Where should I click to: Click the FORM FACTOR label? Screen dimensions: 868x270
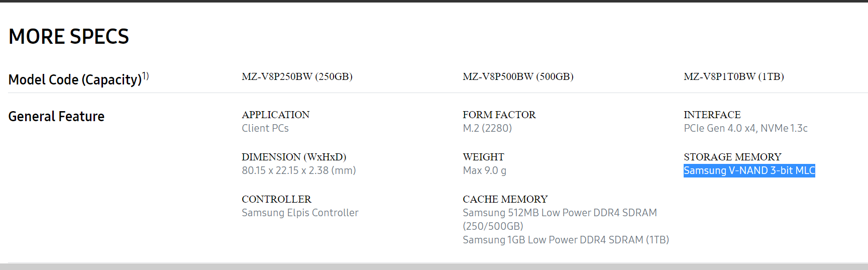pos(499,115)
